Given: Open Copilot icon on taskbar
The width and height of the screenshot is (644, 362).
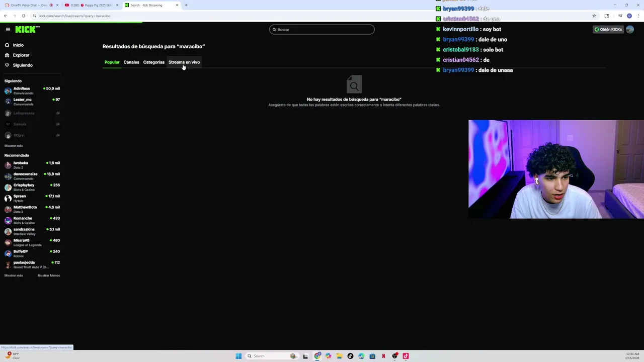Looking at the screenshot, I should click(x=329, y=356).
